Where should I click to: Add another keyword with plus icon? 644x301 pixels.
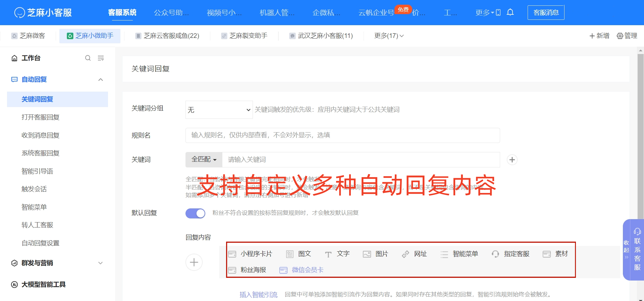coord(512,160)
